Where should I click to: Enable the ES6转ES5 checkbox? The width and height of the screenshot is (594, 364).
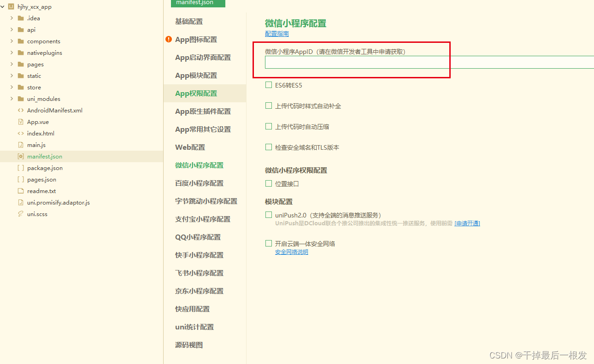(x=269, y=85)
